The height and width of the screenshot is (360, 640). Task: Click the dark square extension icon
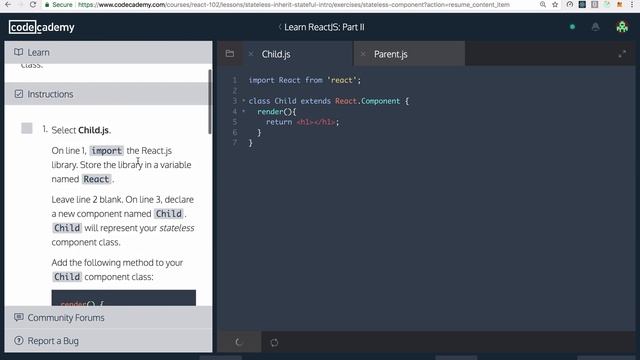click(x=582, y=4)
